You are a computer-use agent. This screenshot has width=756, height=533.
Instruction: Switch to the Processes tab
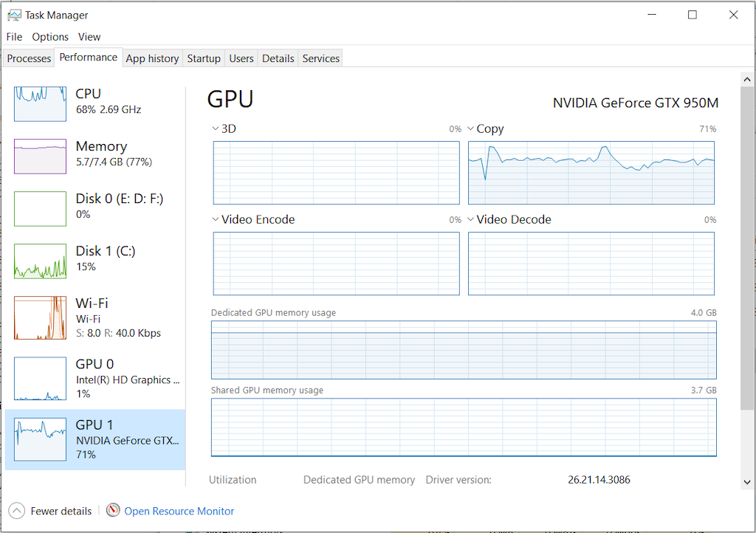pyautogui.click(x=28, y=58)
